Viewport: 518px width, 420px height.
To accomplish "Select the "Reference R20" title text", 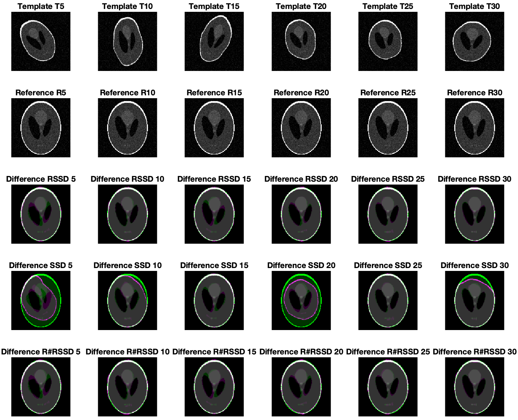I will [301, 93].
